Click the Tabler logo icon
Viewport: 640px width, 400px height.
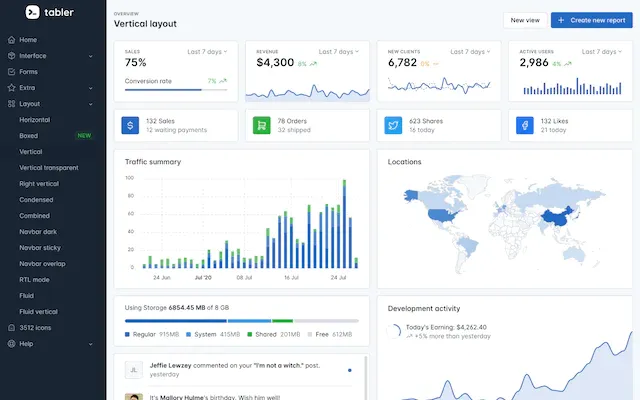pyautogui.click(x=33, y=12)
